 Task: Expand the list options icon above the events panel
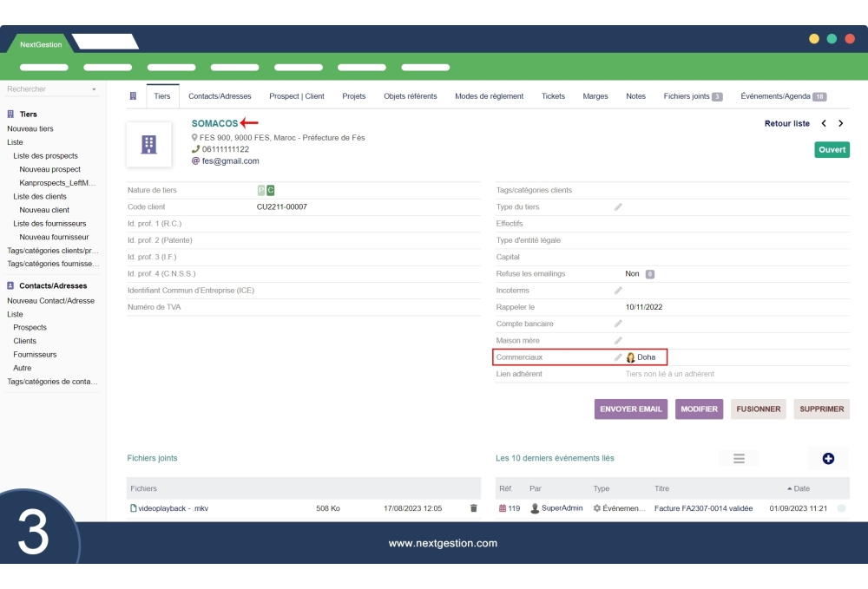(738, 457)
